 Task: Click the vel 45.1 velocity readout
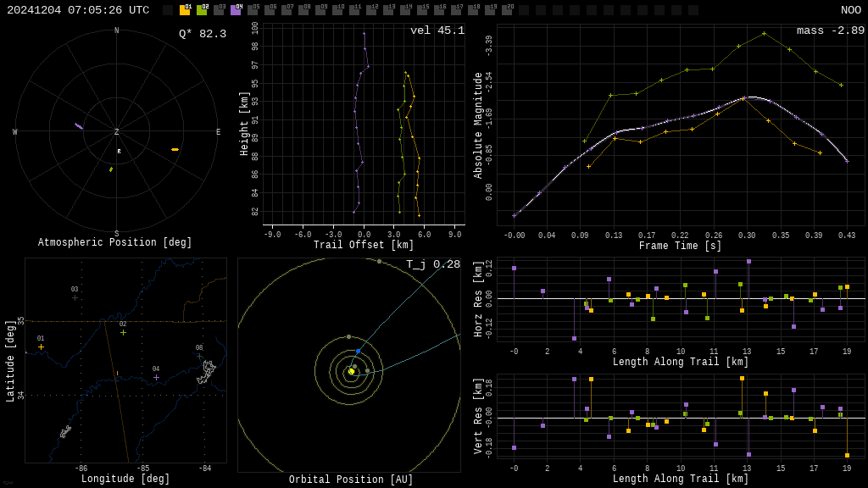[x=437, y=30]
